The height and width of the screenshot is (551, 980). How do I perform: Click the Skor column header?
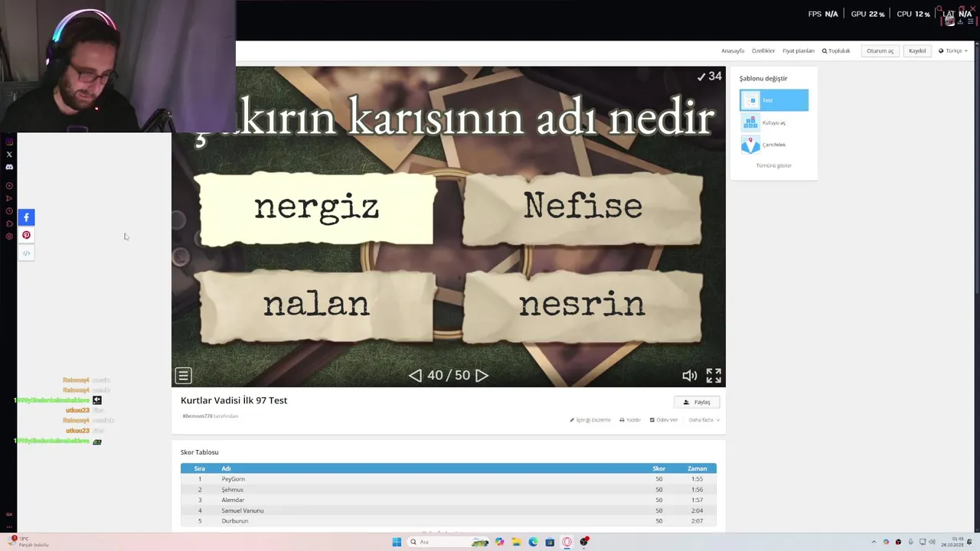pyautogui.click(x=658, y=468)
